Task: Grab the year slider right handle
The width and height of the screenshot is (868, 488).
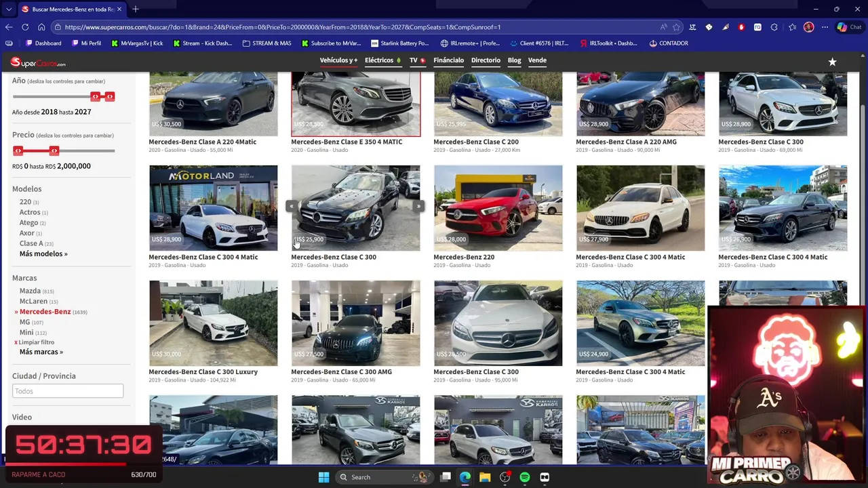Action: pyautogui.click(x=110, y=97)
